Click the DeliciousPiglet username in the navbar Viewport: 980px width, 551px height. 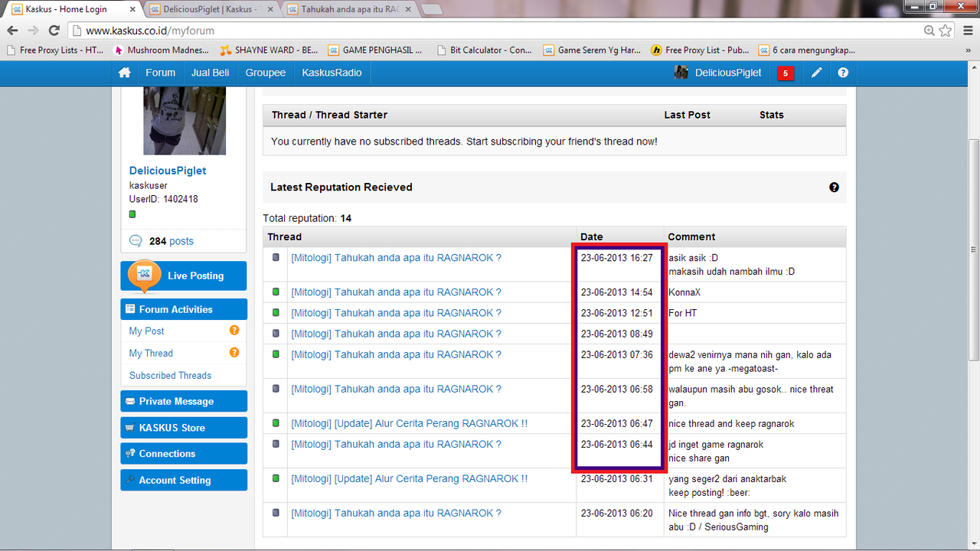[x=728, y=73]
